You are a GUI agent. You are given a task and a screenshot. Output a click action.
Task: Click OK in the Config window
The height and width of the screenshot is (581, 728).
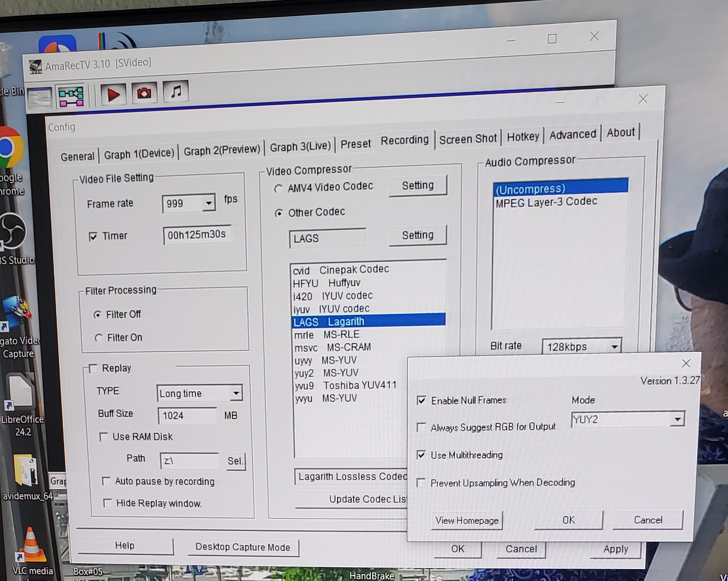[458, 549]
